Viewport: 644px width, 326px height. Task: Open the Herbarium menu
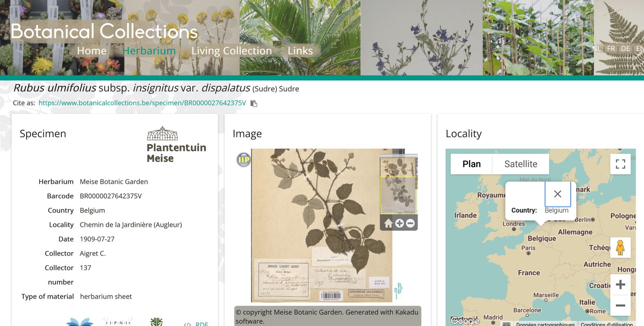coord(149,51)
